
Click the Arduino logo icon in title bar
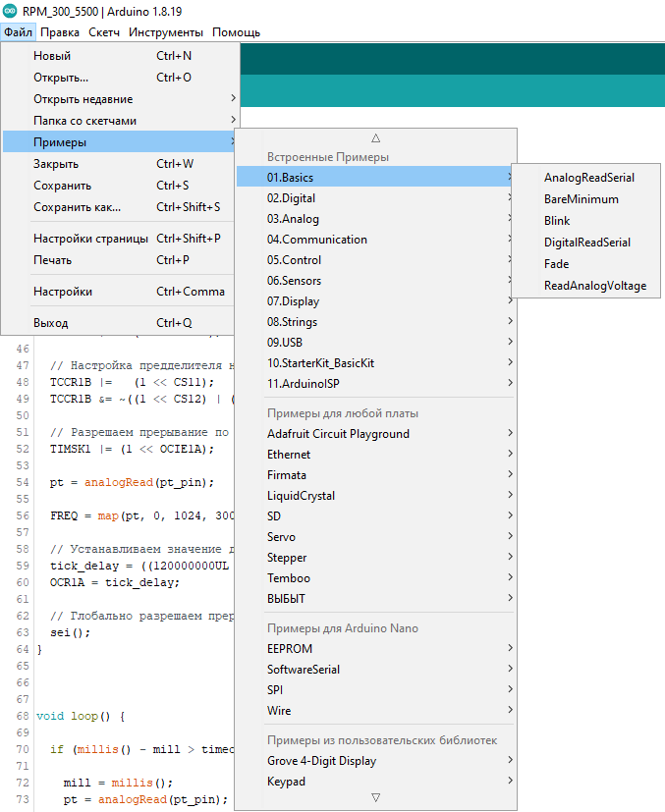(x=11, y=11)
